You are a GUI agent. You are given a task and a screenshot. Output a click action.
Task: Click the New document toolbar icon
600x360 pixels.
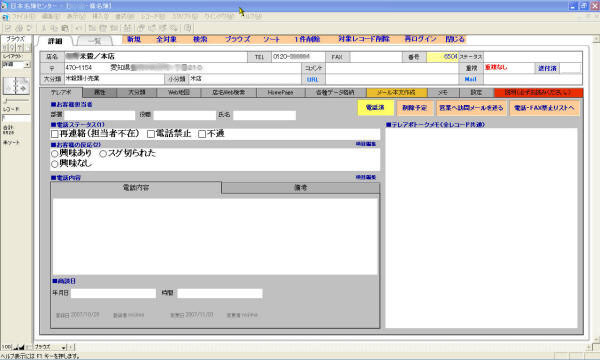tap(8, 28)
